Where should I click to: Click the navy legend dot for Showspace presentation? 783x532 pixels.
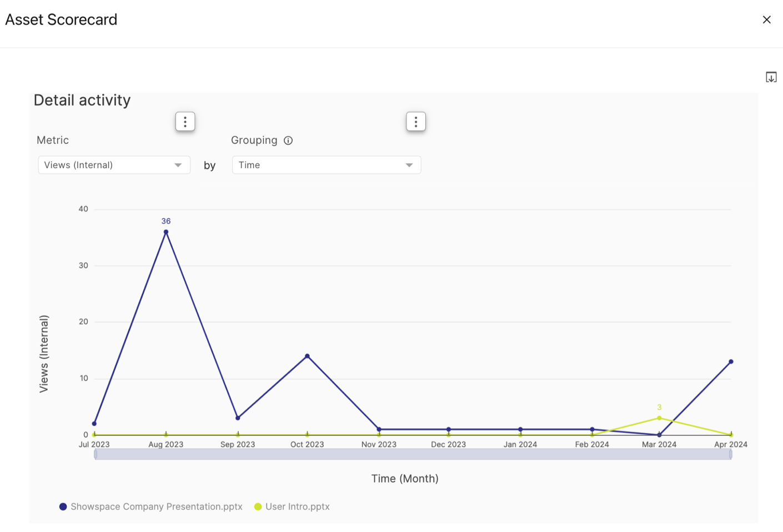point(62,506)
